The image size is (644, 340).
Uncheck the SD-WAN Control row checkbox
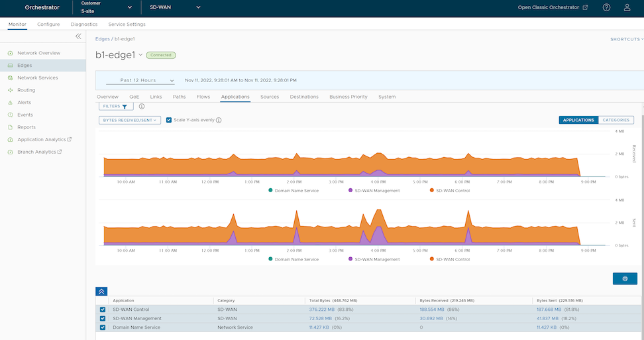pyautogui.click(x=102, y=310)
